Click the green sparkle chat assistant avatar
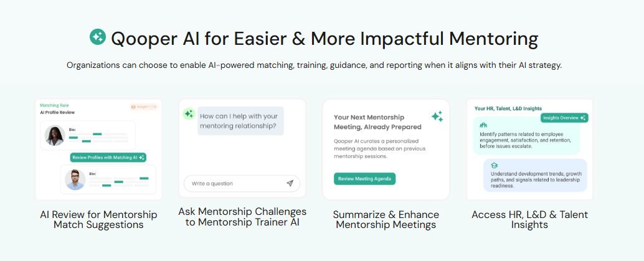Screen dimensions: 644x261 coord(189,113)
